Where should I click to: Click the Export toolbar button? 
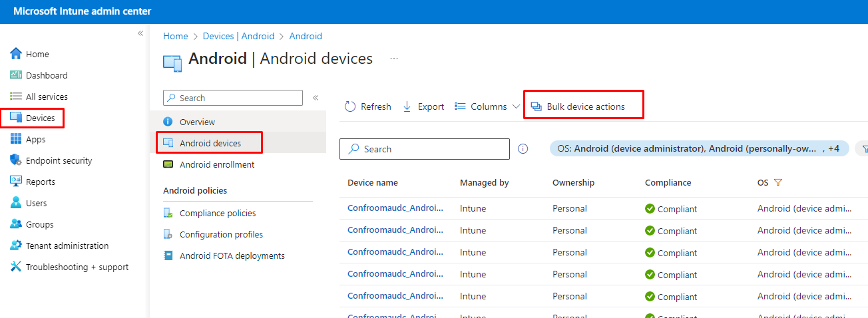pyautogui.click(x=423, y=106)
